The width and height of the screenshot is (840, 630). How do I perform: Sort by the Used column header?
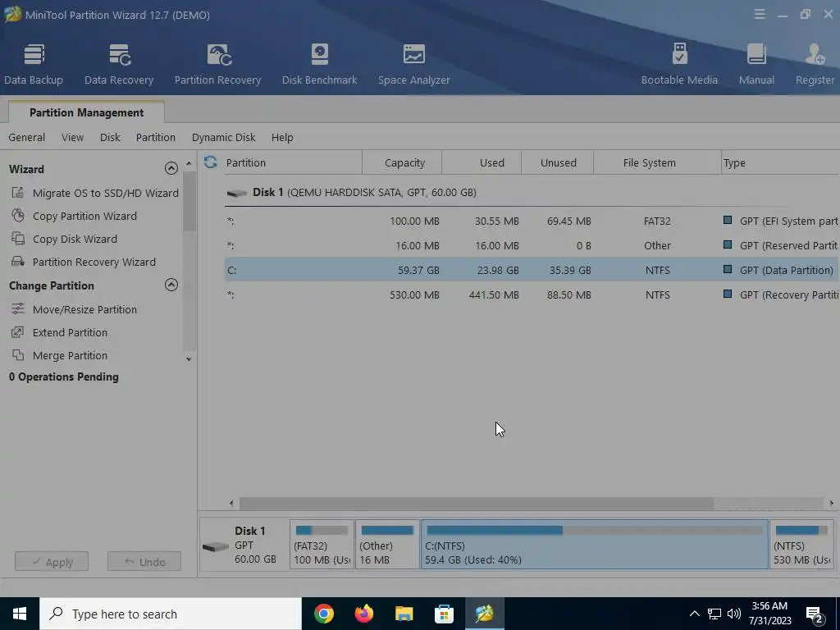click(x=482, y=163)
